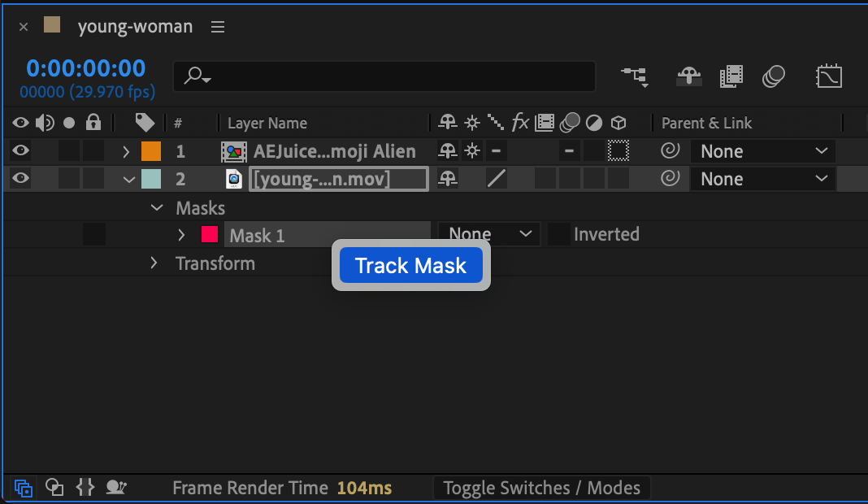Expand the Transform properties group
The width and height of the screenshot is (868, 504).
tap(154, 263)
